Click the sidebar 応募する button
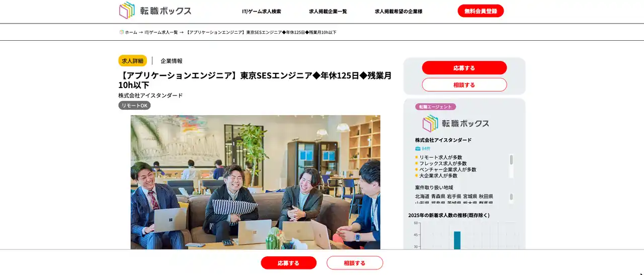 tap(464, 68)
